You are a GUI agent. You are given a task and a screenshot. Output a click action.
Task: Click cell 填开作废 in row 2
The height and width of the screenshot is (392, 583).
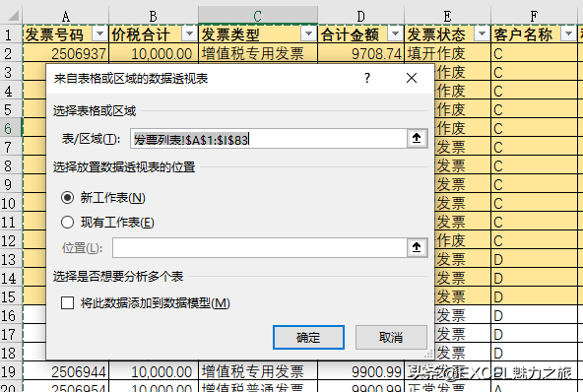point(447,53)
